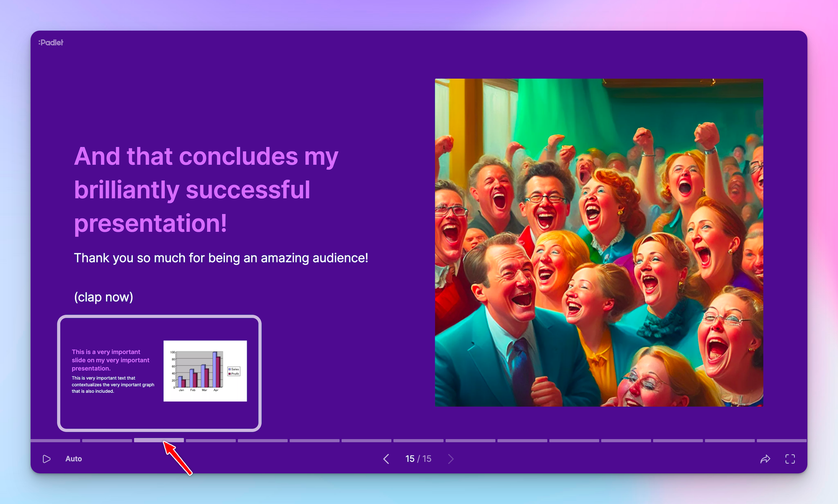The height and width of the screenshot is (504, 838).
Task: Open sharing with the share arrow icon
Action: click(x=766, y=459)
